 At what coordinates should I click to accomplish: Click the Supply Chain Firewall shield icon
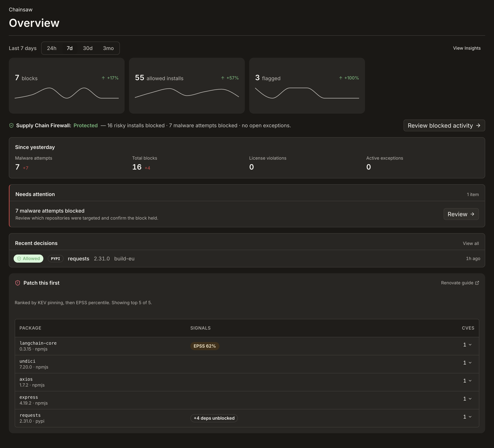[x=11, y=126]
